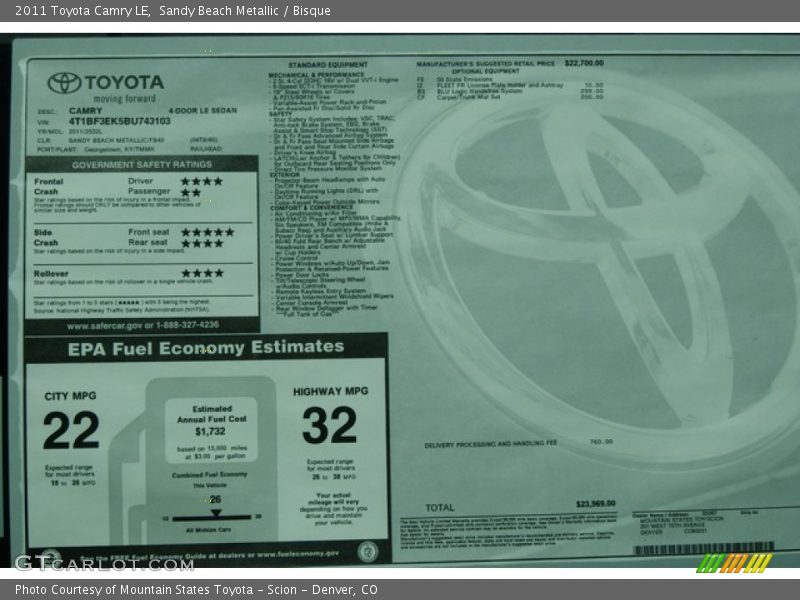800x600 pixels.
Task: Click the 'OPTIONAL EQUIPMENT' heading
Action: 485,71
